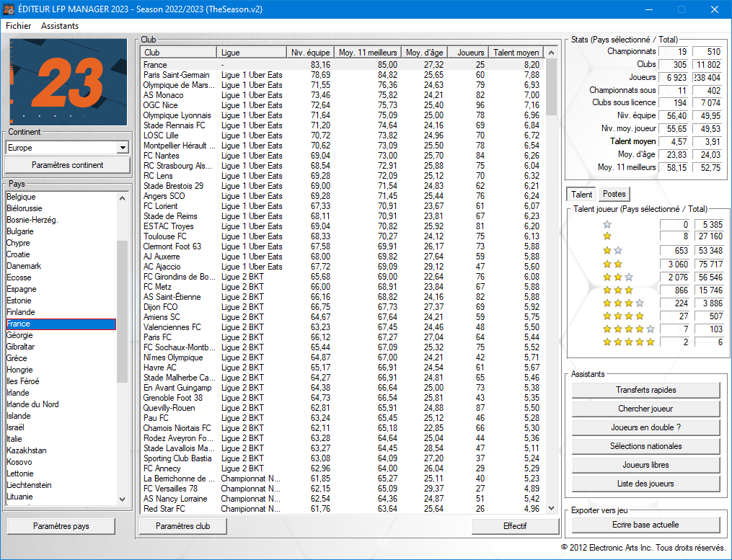Select France in the Pays list

coord(61,324)
